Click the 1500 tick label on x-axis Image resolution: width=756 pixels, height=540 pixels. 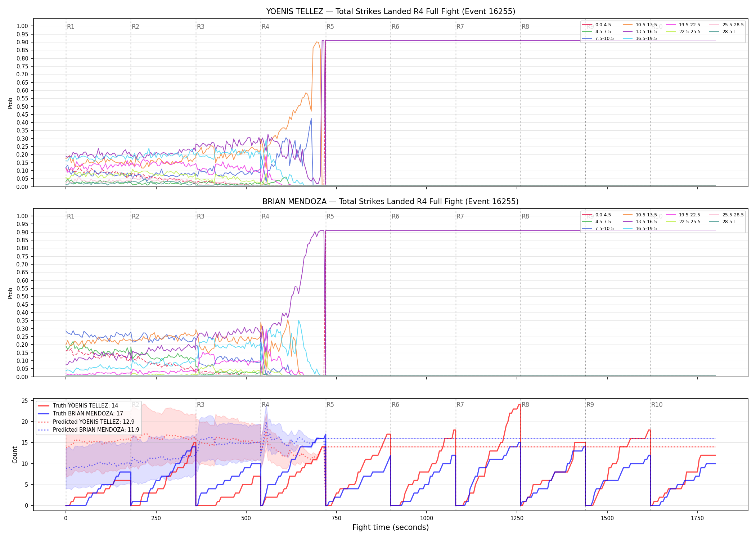tap(607, 518)
